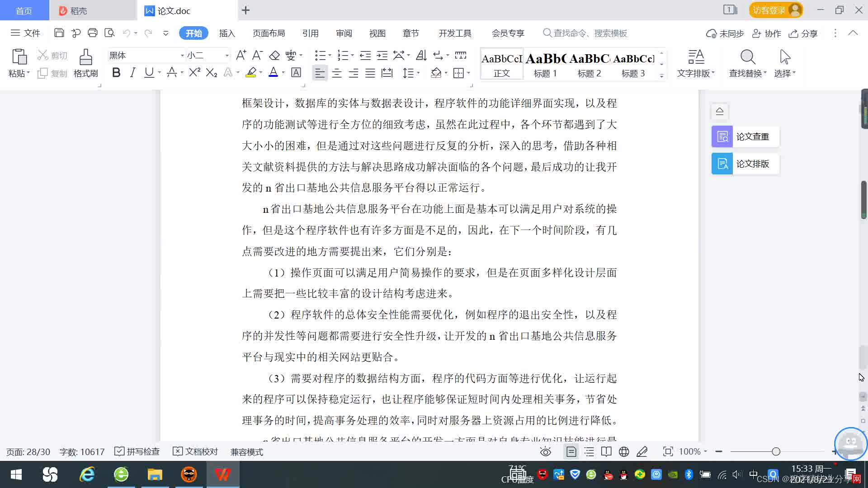Click the save icon in quick toolbar
The image size is (868, 488).
point(59,33)
